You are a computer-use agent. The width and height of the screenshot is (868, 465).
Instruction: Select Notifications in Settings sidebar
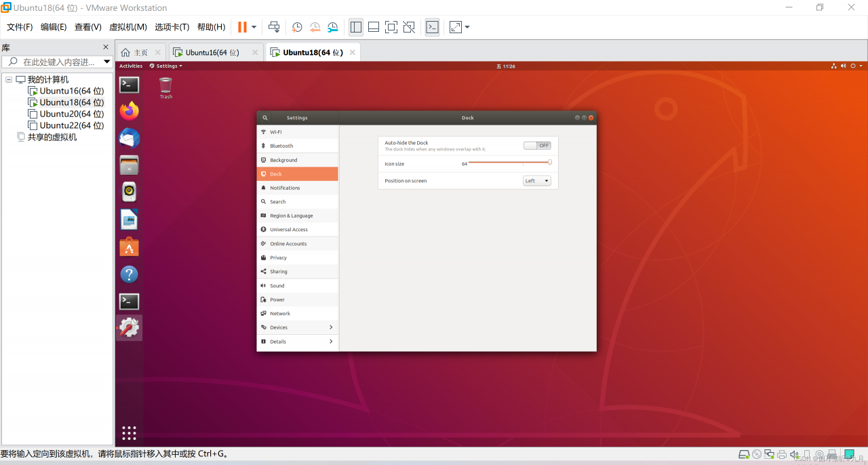pos(297,188)
